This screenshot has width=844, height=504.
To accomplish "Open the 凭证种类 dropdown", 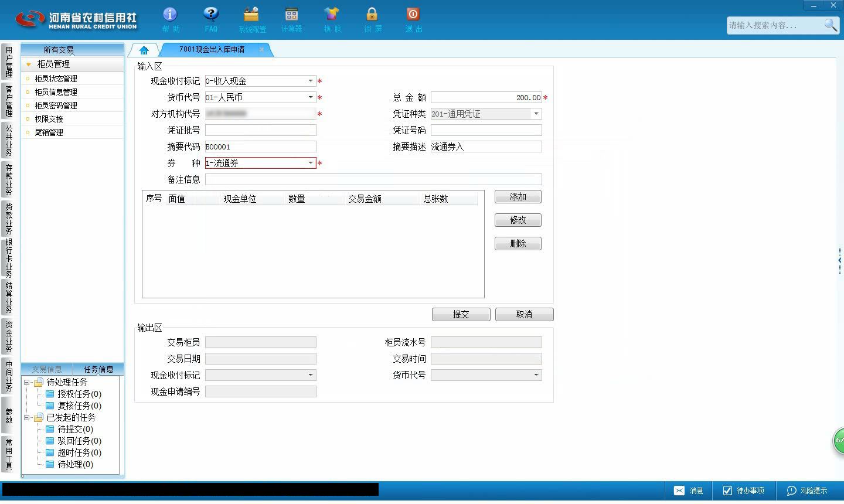I will (x=536, y=114).
